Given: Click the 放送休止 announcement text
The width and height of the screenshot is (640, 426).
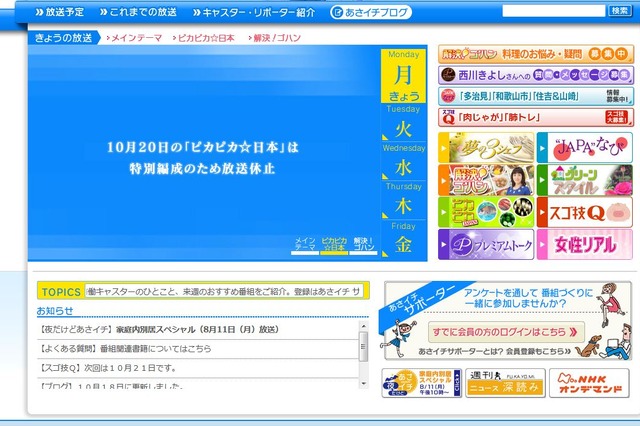Looking at the screenshot, I should tap(202, 158).
